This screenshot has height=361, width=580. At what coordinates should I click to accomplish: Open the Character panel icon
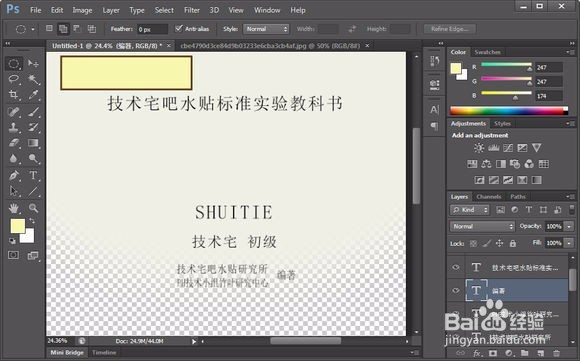point(435,109)
